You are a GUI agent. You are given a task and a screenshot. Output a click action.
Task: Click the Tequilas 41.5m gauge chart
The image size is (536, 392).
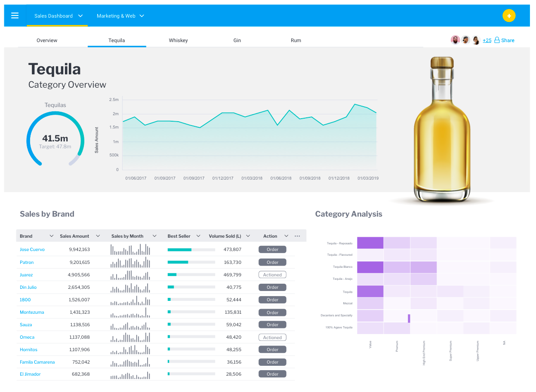(55, 138)
